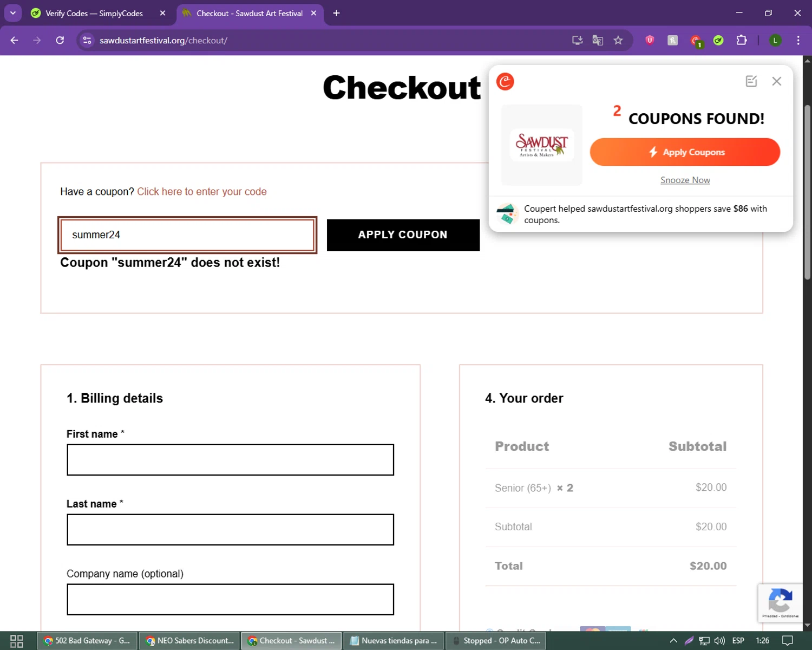Open the gray square extension icon
Image resolution: width=812 pixels, height=650 pixels.
672,40
